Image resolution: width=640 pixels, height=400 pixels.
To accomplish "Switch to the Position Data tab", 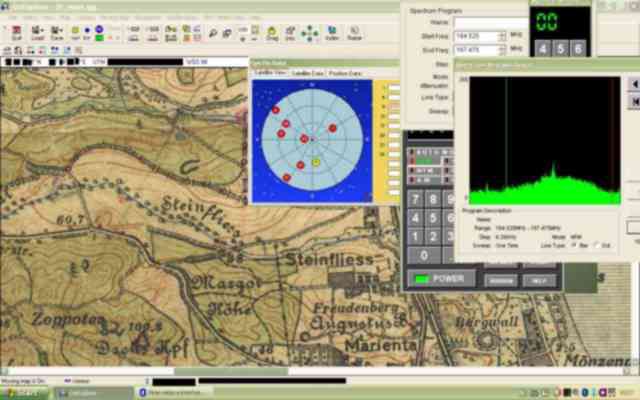I will [345, 73].
